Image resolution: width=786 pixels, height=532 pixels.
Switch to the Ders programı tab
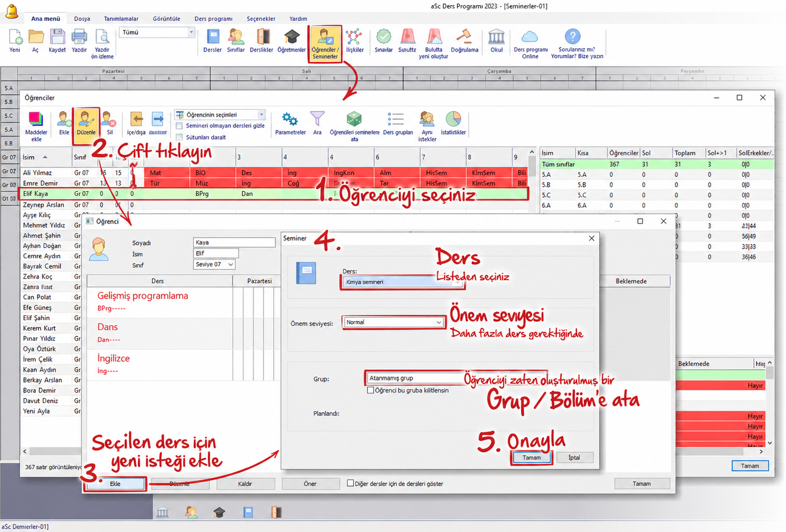click(x=213, y=18)
